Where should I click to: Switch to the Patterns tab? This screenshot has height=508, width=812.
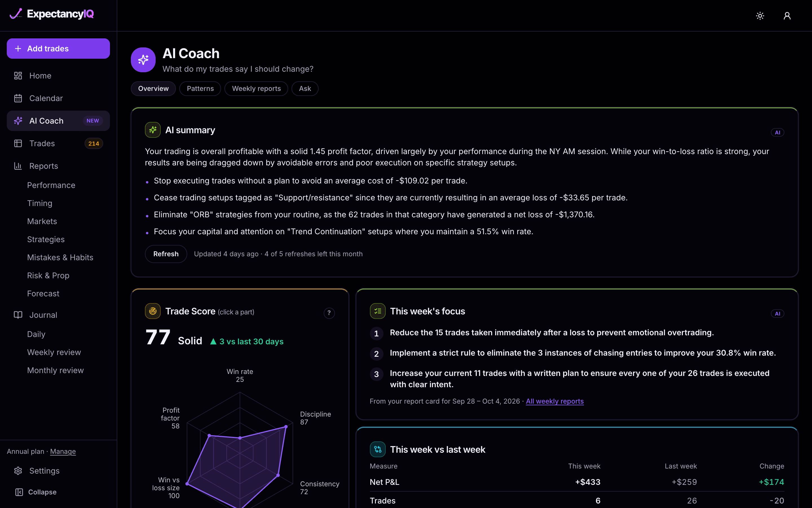pyautogui.click(x=200, y=89)
